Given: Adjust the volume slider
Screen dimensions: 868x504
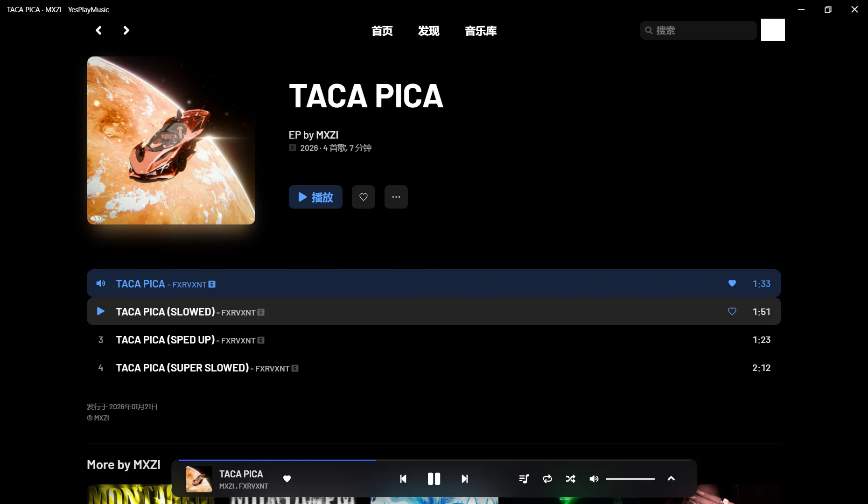Looking at the screenshot, I should [x=630, y=479].
